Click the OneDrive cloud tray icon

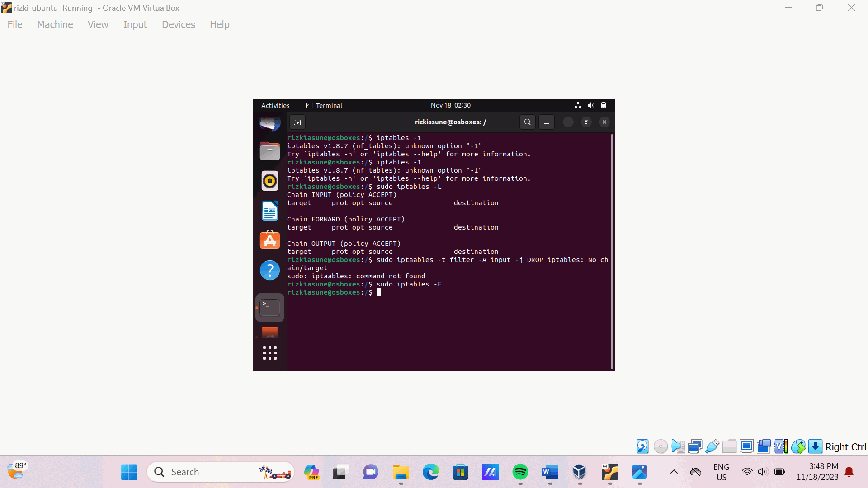696,472
